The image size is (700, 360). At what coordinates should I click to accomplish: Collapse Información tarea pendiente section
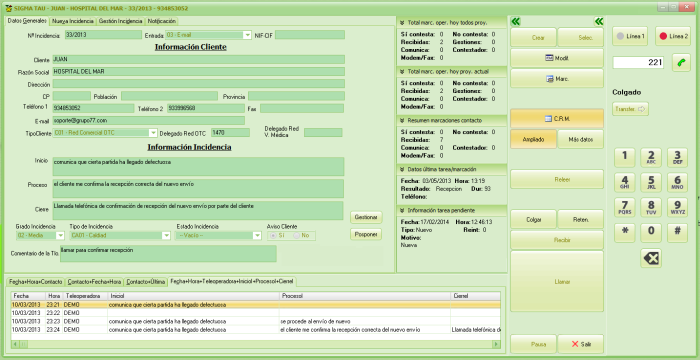click(x=402, y=210)
